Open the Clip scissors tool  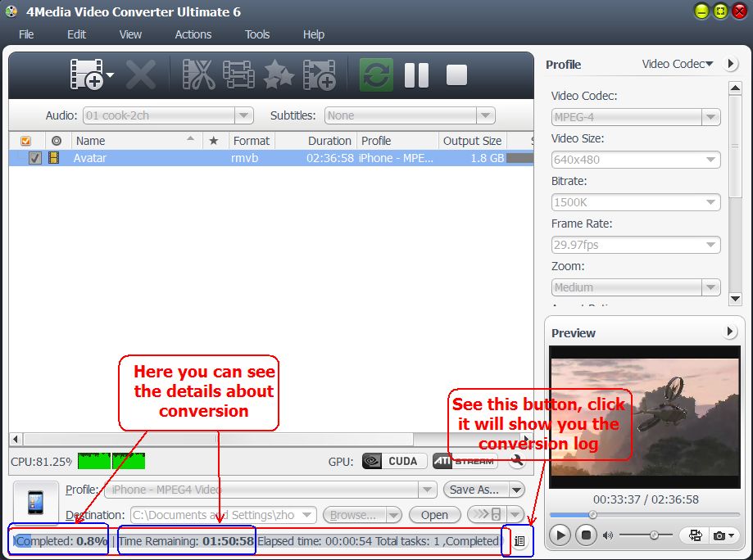pos(198,75)
